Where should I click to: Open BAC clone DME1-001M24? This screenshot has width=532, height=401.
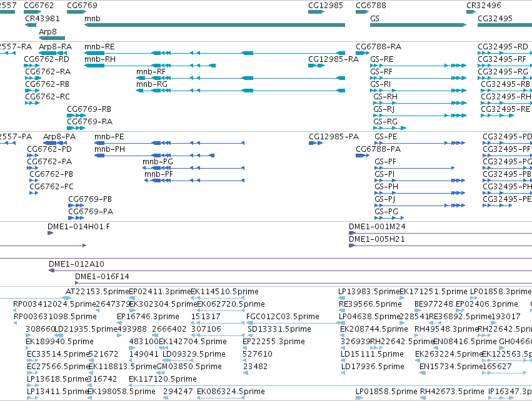pyautogui.click(x=378, y=227)
